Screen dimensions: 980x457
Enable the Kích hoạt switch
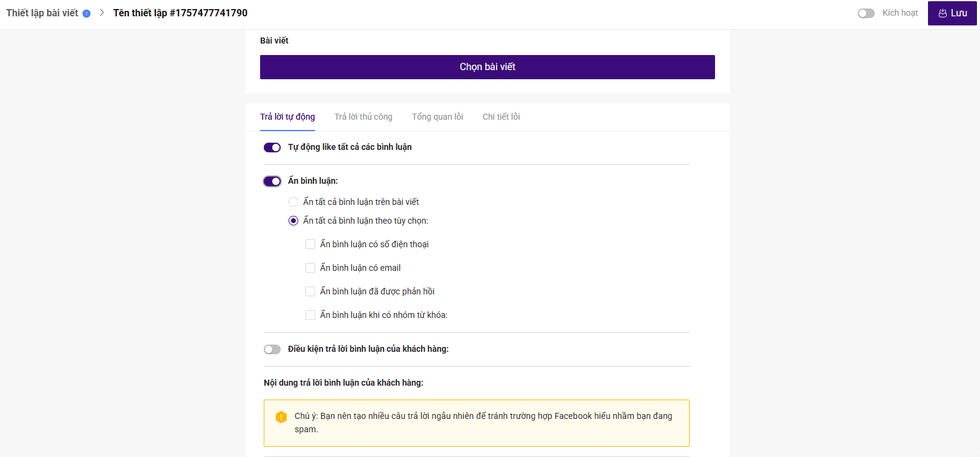(866, 13)
